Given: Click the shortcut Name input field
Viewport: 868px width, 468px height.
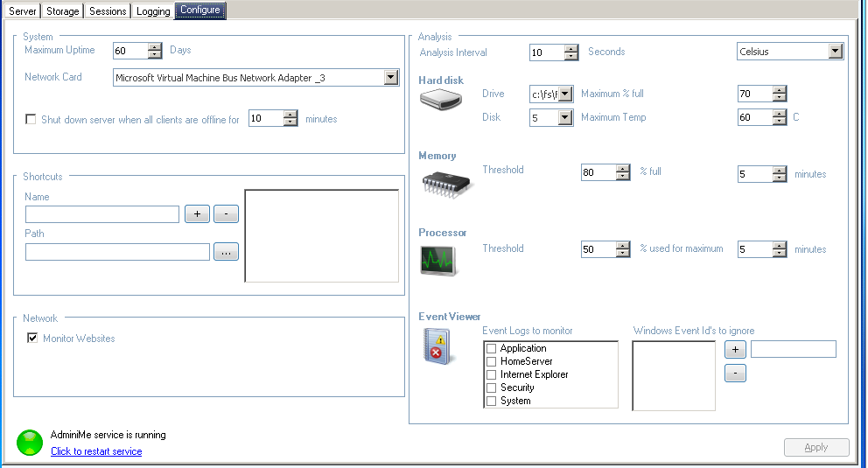Looking at the screenshot, I should pos(102,214).
